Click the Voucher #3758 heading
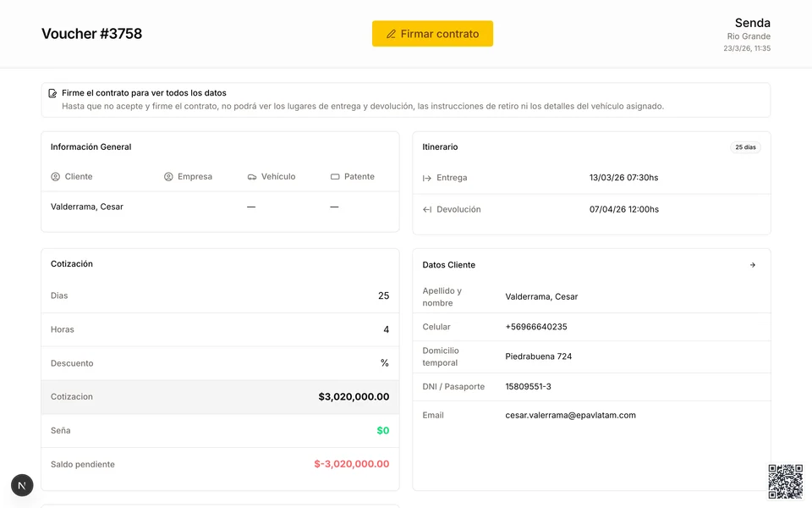The width and height of the screenshot is (812, 508). [x=91, y=34]
